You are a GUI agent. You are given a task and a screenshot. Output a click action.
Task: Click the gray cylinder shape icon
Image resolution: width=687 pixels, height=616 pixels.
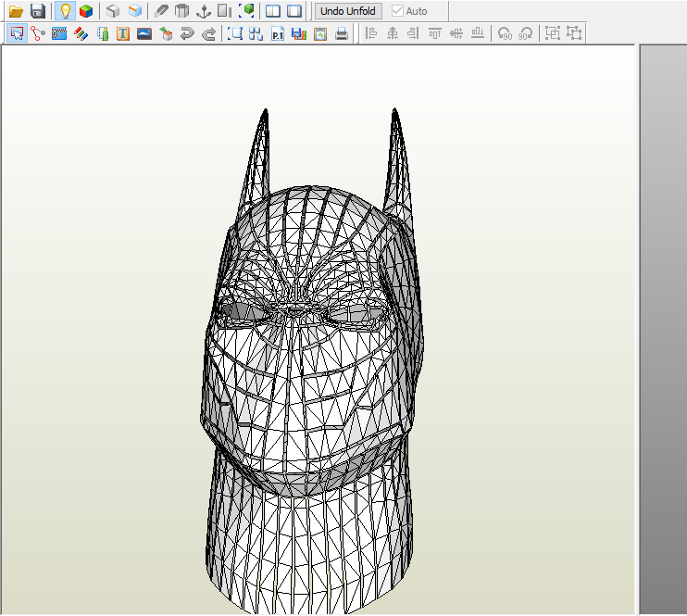[181, 11]
